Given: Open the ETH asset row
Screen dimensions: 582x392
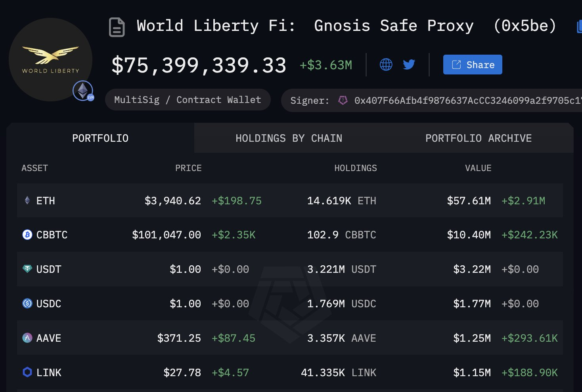Looking at the screenshot, I should click(46, 201).
